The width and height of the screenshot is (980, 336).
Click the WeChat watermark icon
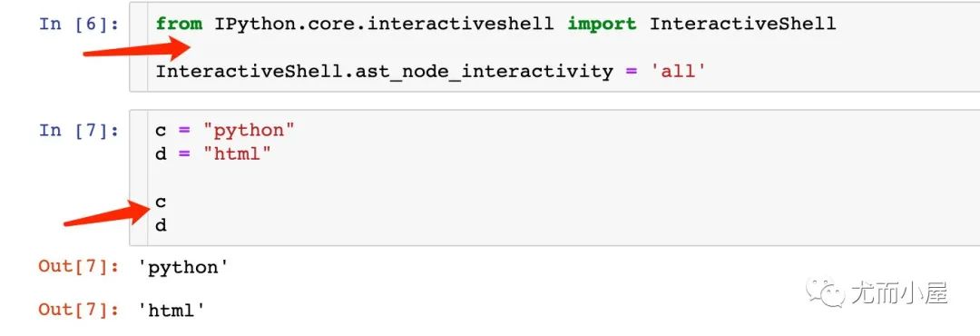click(824, 292)
